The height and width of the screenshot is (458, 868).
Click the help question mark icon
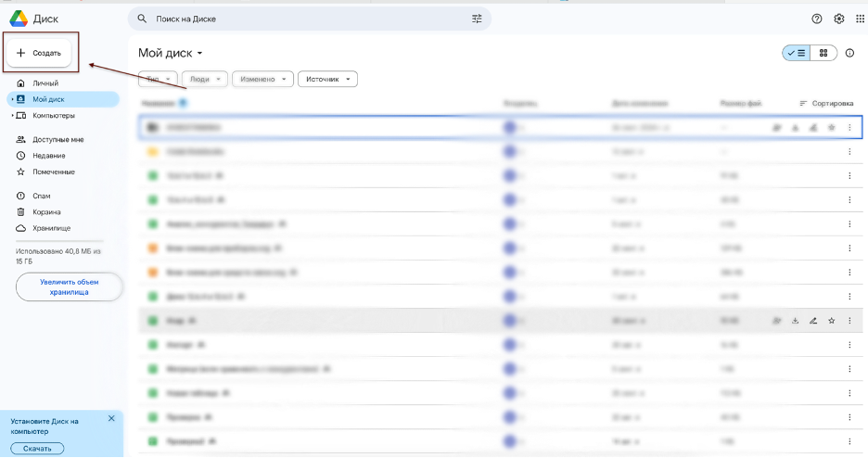816,19
